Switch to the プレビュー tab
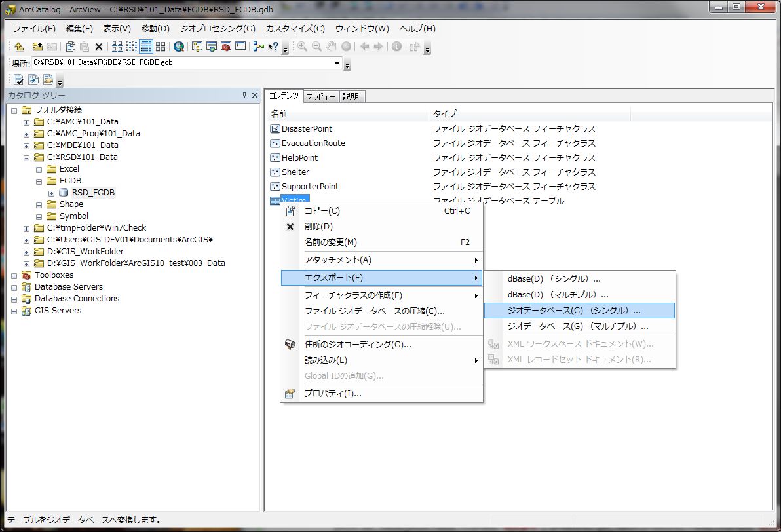The width and height of the screenshot is (781, 532). 320,96
